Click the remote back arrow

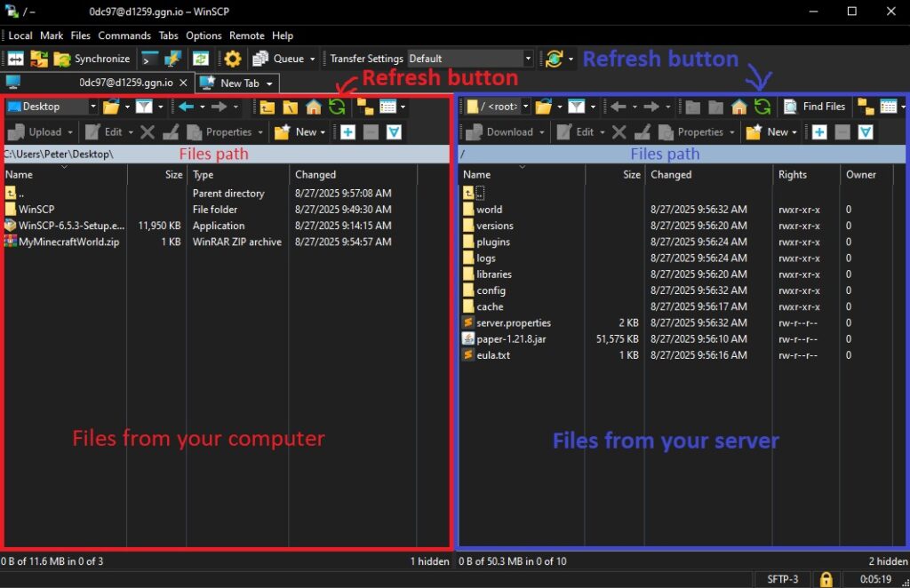[x=619, y=107]
